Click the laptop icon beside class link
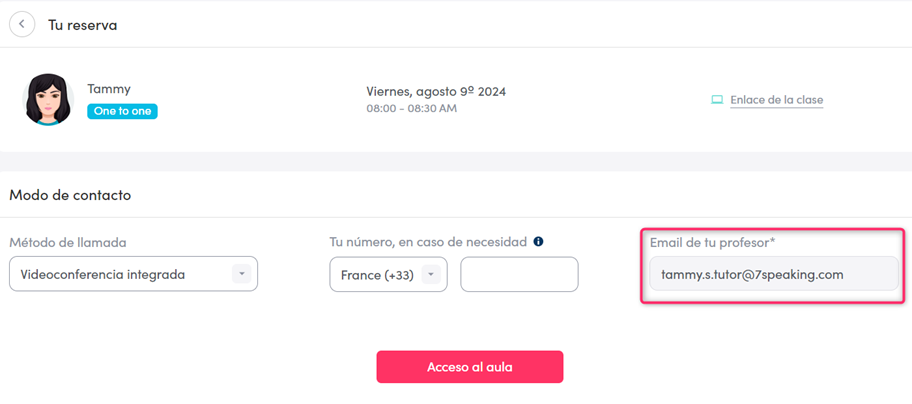This screenshot has width=912, height=404. tap(716, 100)
